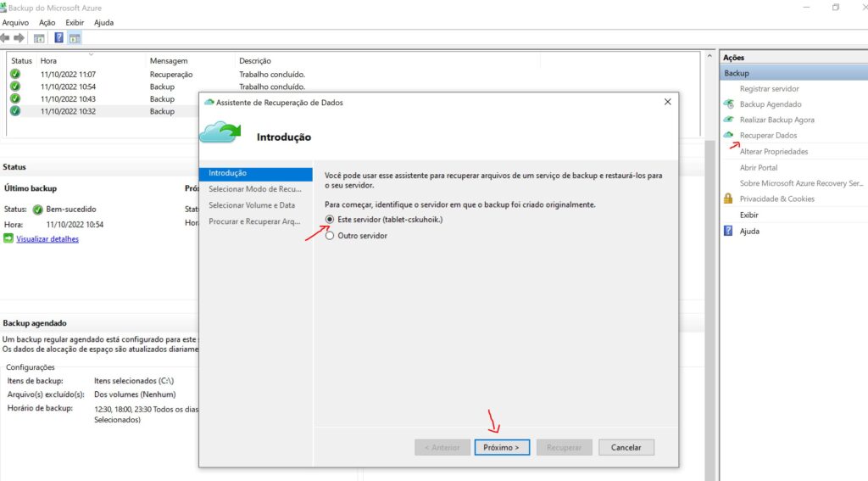Click the Backup do Microsoft Azure title icon
This screenshot has height=481, width=868.
(x=3, y=8)
